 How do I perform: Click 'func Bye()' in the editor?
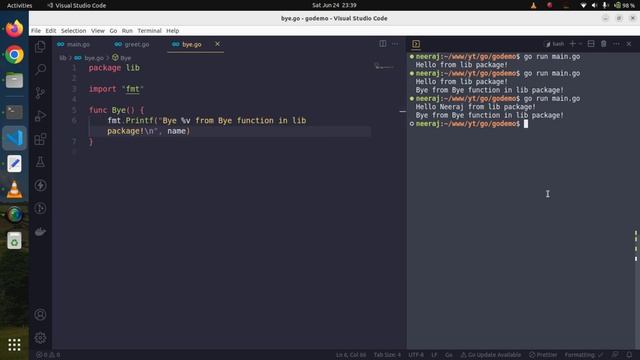(116, 110)
